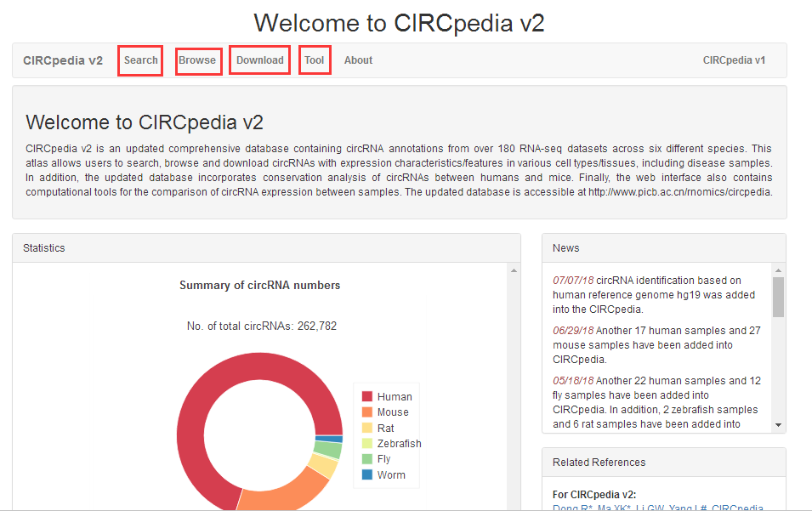Click the News panel scrollbar thumb

(778, 297)
